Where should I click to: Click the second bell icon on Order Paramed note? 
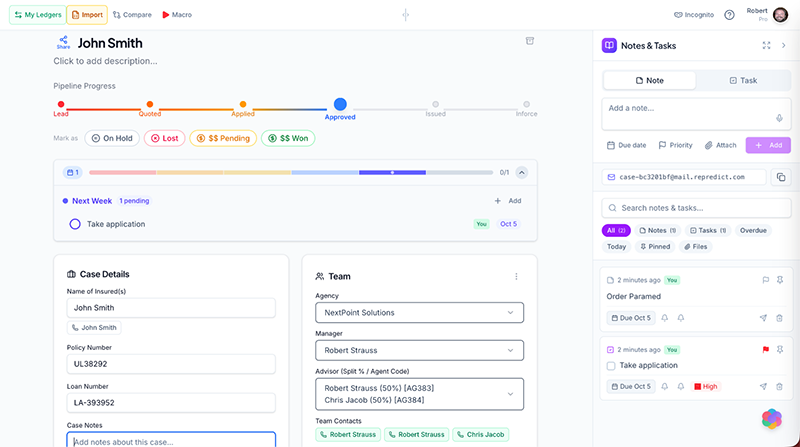point(681,318)
